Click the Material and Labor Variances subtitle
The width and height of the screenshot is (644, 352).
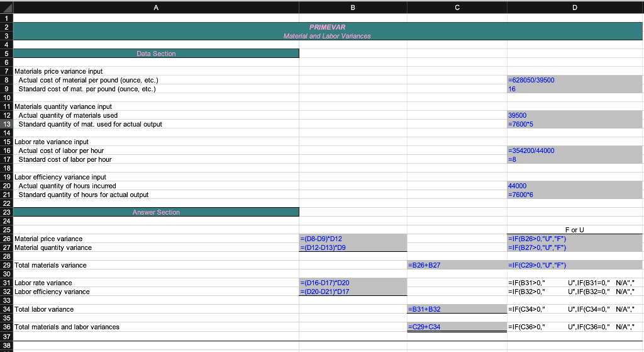(x=327, y=36)
